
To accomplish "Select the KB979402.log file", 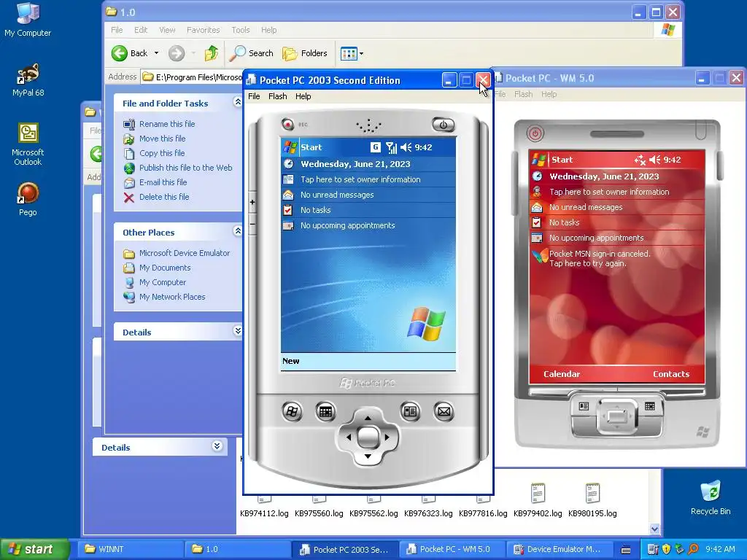I will (x=538, y=500).
